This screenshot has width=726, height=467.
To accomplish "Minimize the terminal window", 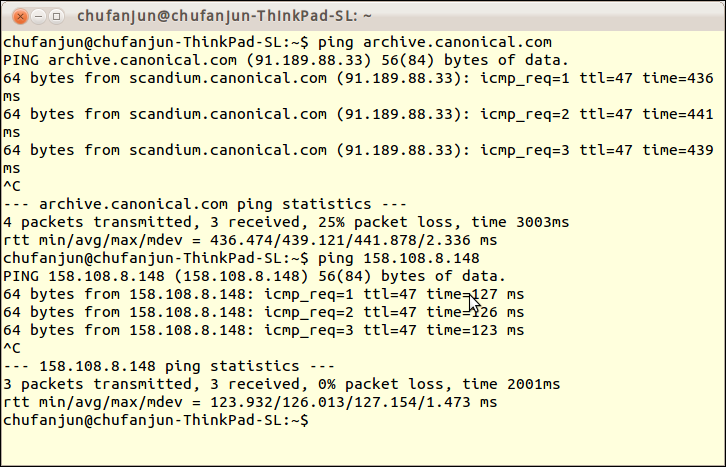I will pos(38,17).
